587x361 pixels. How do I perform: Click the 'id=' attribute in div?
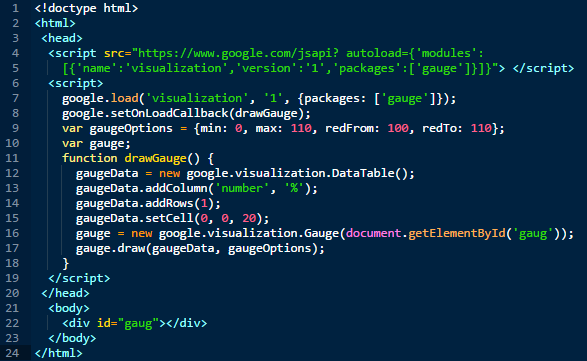[x=107, y=323]
